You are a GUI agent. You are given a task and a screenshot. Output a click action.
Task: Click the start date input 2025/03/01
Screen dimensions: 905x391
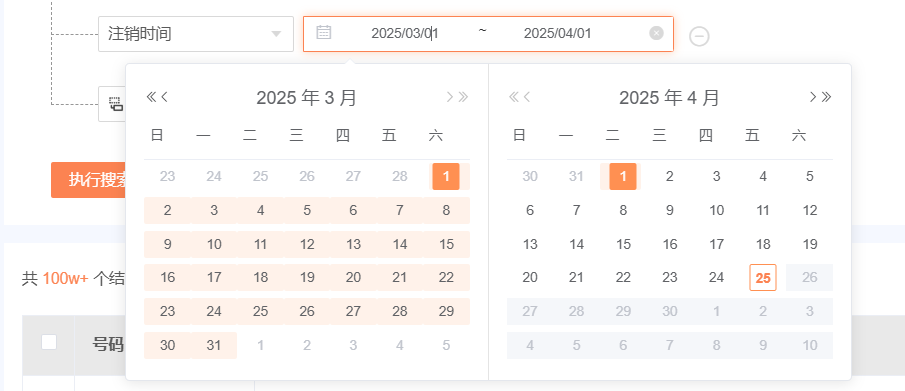[405, 33]
